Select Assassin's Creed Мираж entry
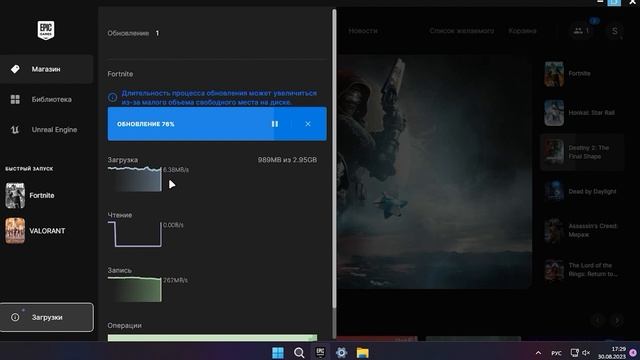 click(582, 231)
